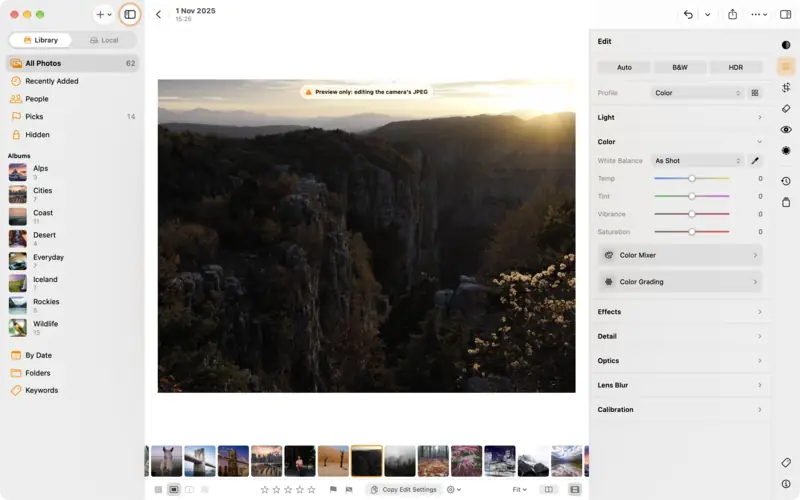Flag the photo as rejected
This screenshot has height=500, width=800.
(349, 490)
